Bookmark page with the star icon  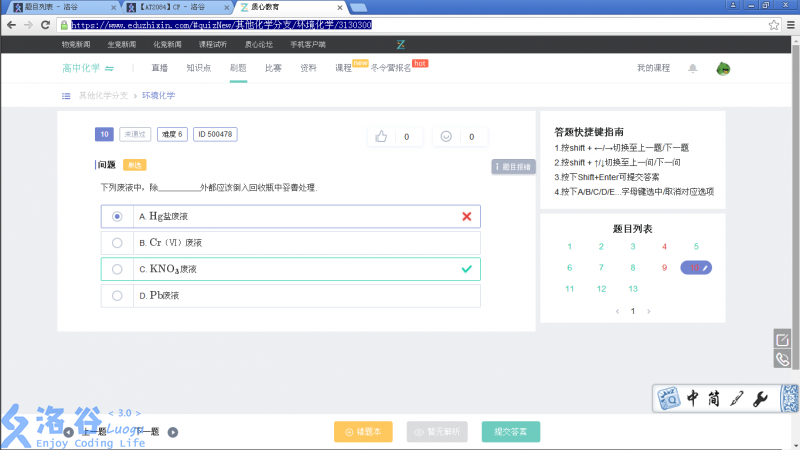[773, 24]
